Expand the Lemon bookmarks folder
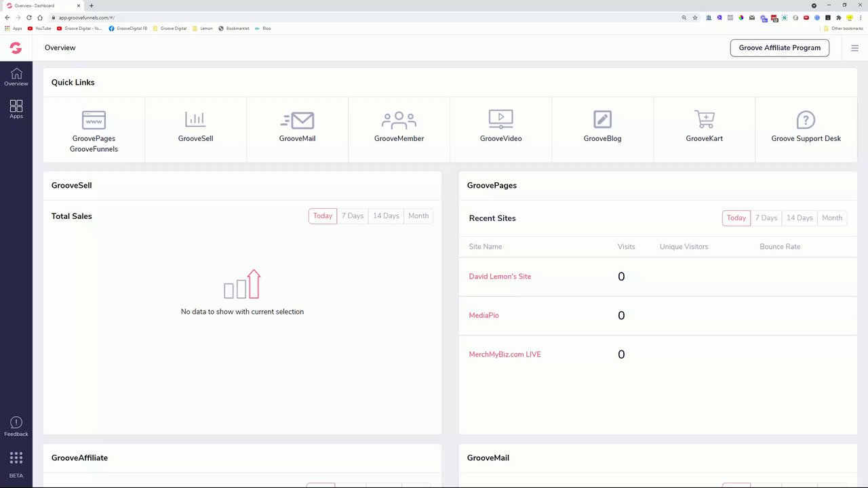Viewport: 868px width, 488px height. pos(203,28)
